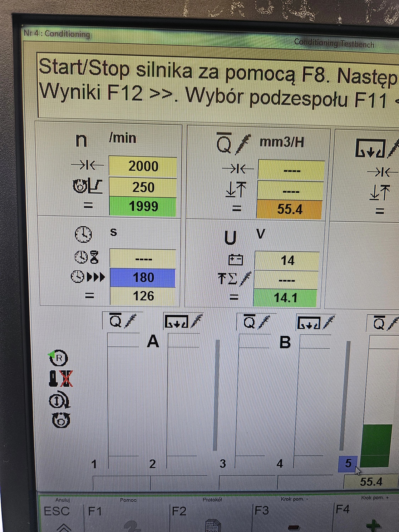The image size is (399, 532).
Task: Click the orange 55.4 flow reading
Action: (x=289, y=209)
